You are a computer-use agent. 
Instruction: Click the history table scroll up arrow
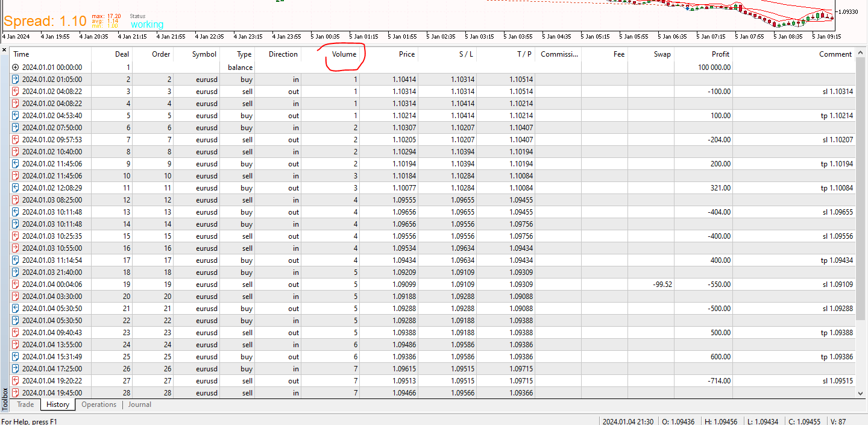click(x=861, y=53)
